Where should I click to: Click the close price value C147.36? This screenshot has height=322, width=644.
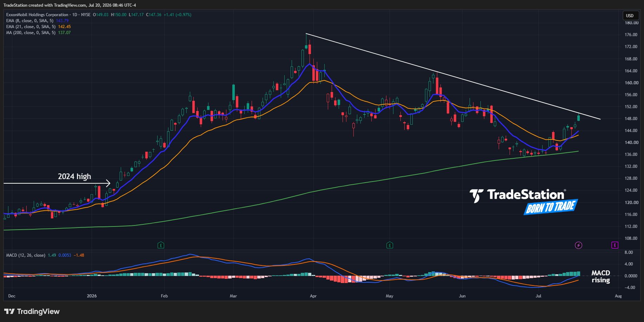coord(154,15)
